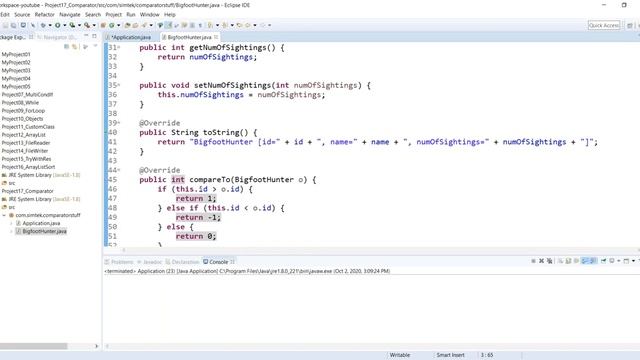
Task: Click Collapse All in the Package Explorer toolbar
Action: tap(67, 47)
